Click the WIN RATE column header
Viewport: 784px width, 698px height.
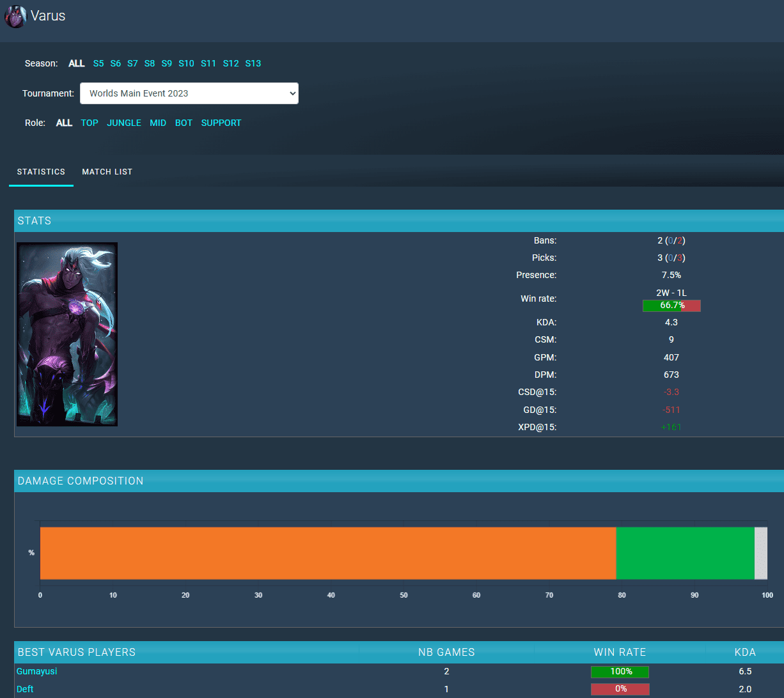point(620,652)
